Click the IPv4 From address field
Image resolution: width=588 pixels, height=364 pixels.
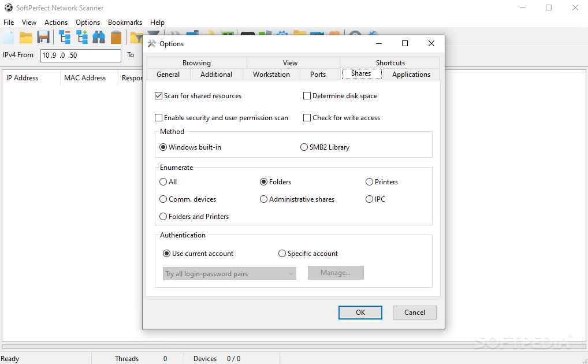coord(81,55)
